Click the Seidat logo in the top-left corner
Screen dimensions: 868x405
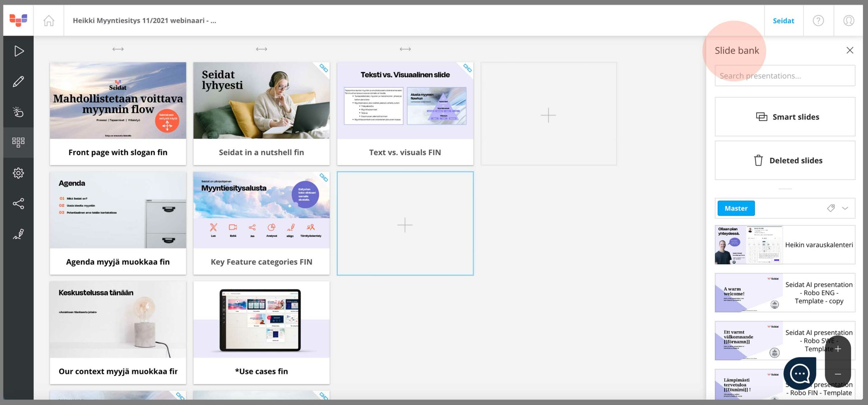click(18, 20)
